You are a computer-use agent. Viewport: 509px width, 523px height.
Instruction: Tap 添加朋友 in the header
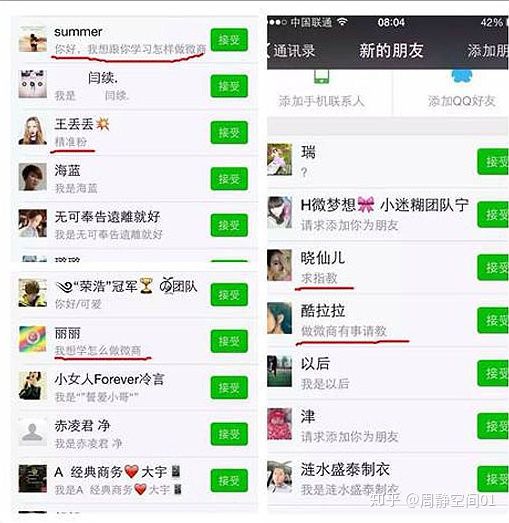click(488, 51)
